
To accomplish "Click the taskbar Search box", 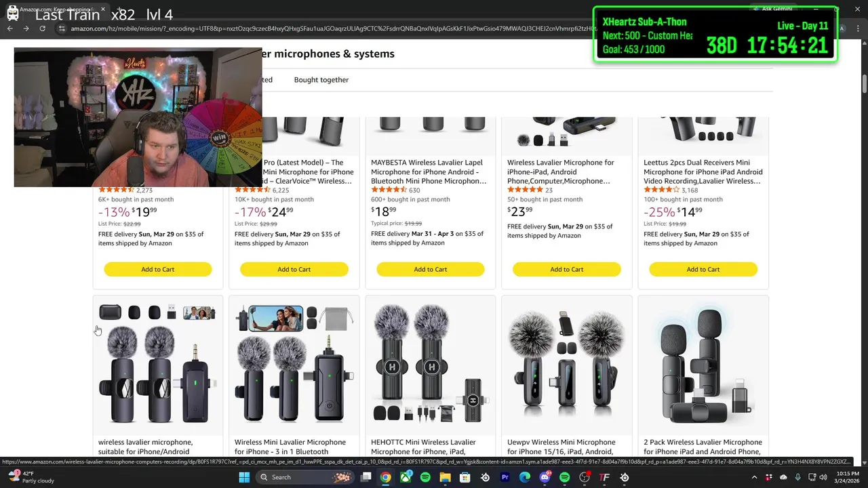I will click(304, 477).
